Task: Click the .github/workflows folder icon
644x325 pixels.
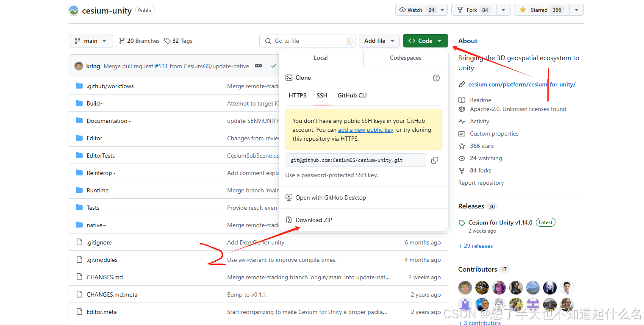Action: pyautogui.click(x=79, y=86)
